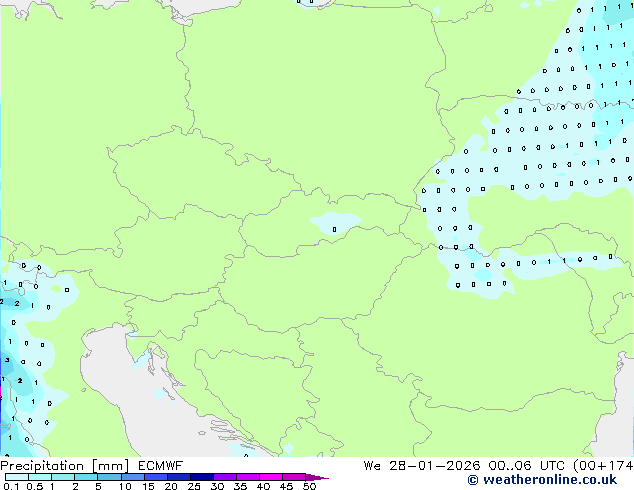Click the '0.5' legend scale value
634x490 pixels.
click(35, 486)
